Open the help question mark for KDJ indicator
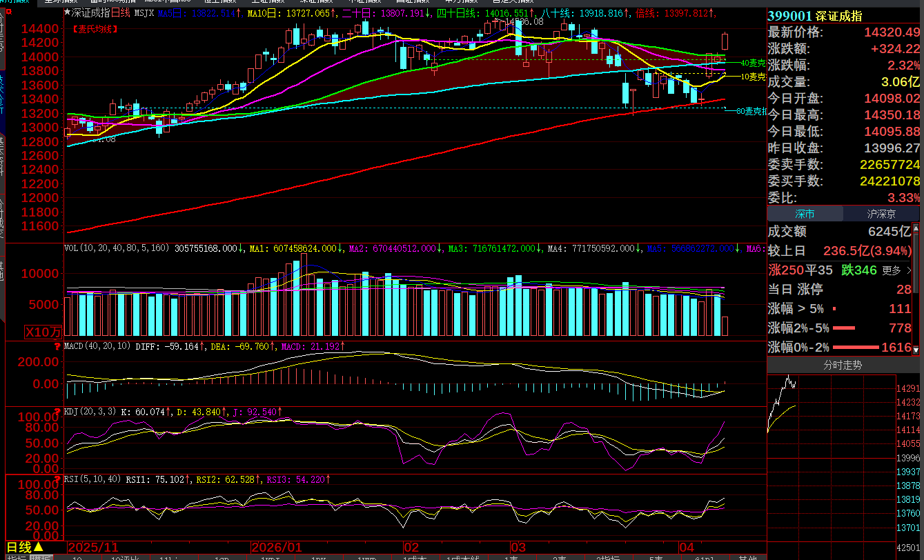Viewport: 924px width, 560px height. pos(57,412)
